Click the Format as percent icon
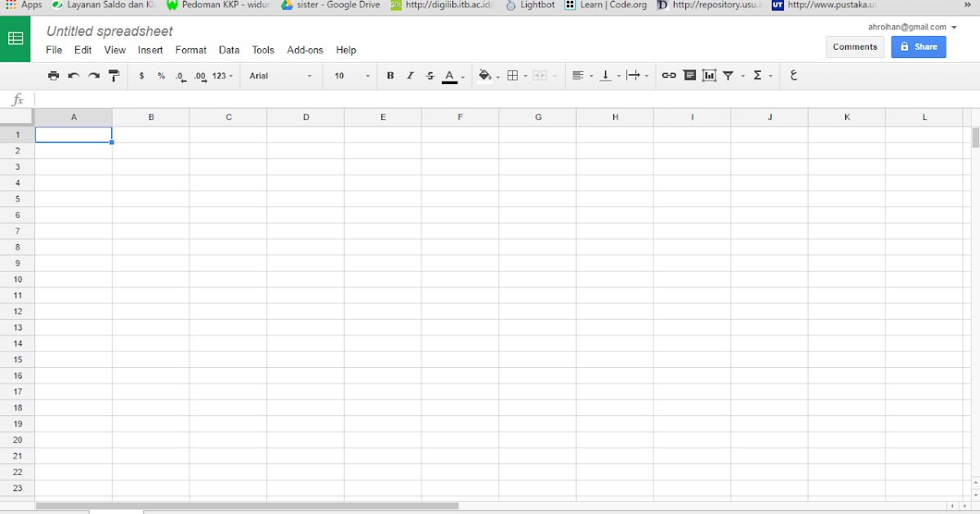The width and height of the screenshot is (980, 514). click(x=160, y=75)
